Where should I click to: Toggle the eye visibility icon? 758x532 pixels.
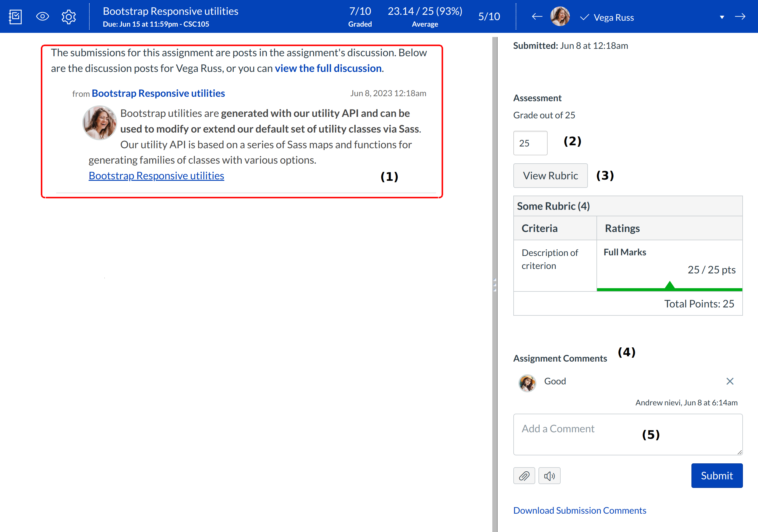(42, 17)
